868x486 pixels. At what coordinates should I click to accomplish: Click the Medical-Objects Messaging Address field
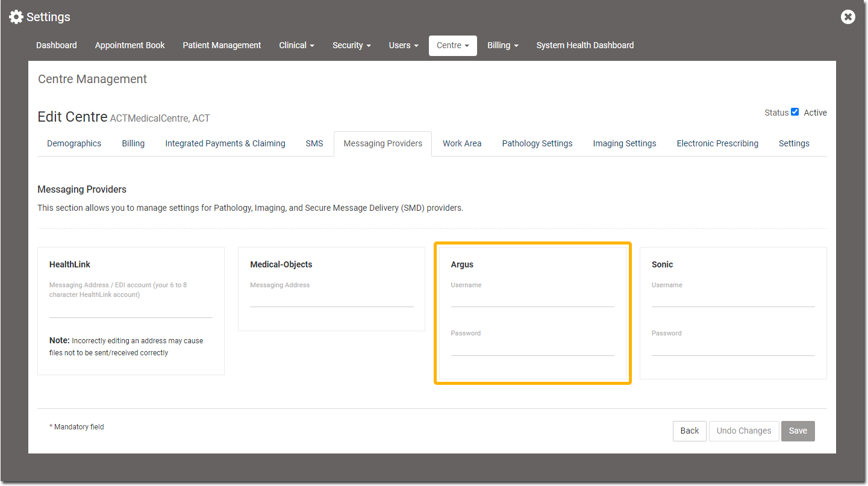[x=332, y=299]
